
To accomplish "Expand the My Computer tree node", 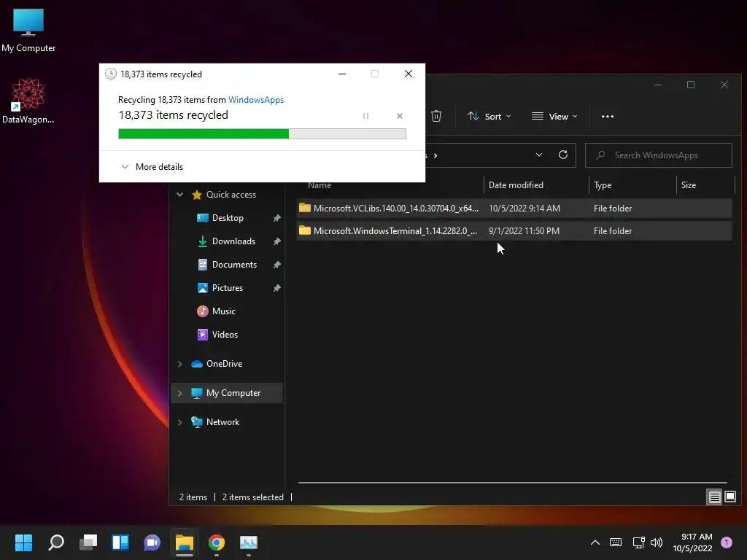I will pyautogui.click(x=179, y=393).
